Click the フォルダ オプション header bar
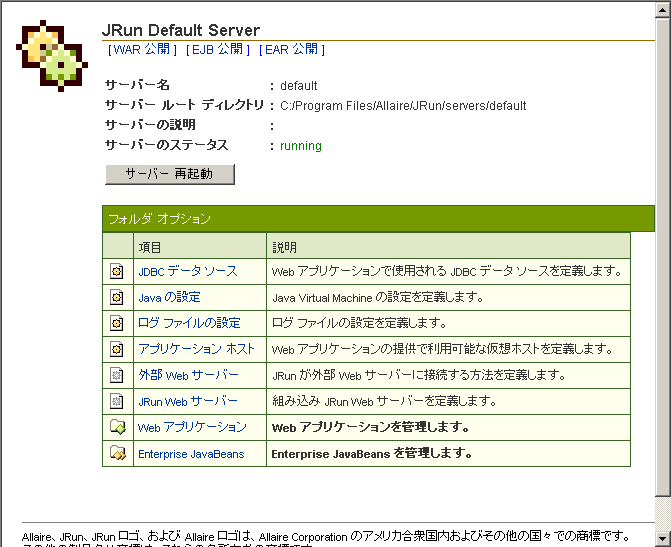671x547 pixels. [378, 219]
